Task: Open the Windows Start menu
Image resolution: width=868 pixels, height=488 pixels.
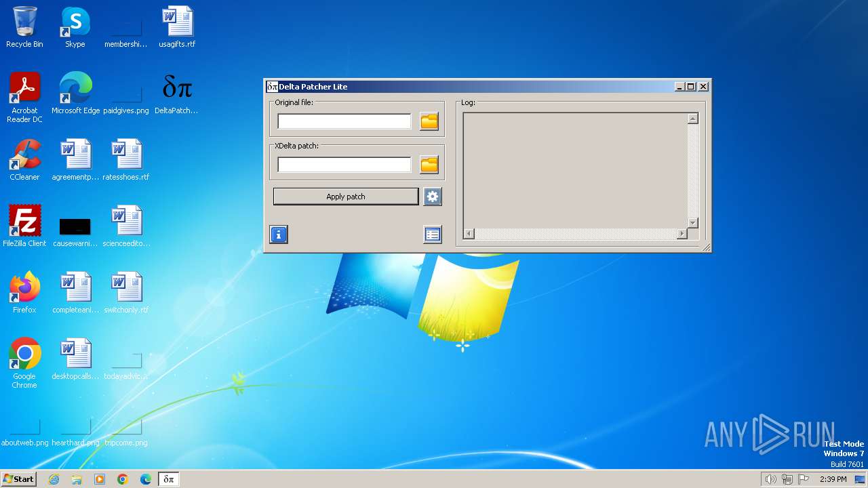Action: click(18, 479)
